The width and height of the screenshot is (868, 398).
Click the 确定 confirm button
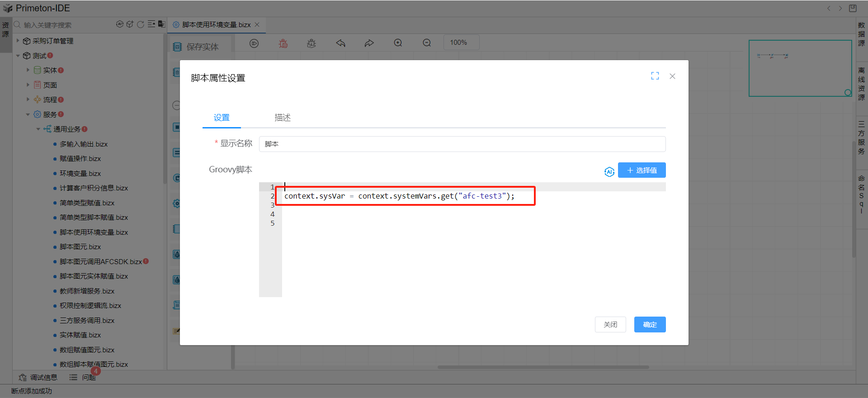(x=650, y=324)
